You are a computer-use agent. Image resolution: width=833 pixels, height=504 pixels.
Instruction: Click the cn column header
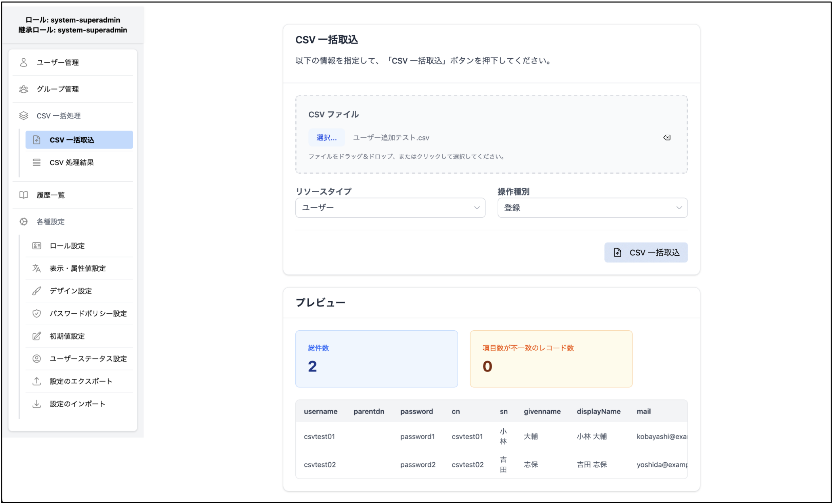456,411
